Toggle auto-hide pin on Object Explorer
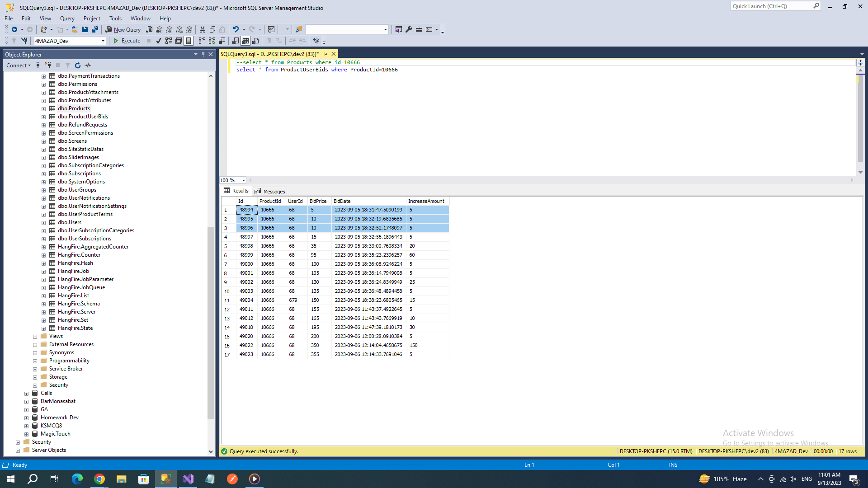This screenshot has height=488, width=868. (203, 54)
